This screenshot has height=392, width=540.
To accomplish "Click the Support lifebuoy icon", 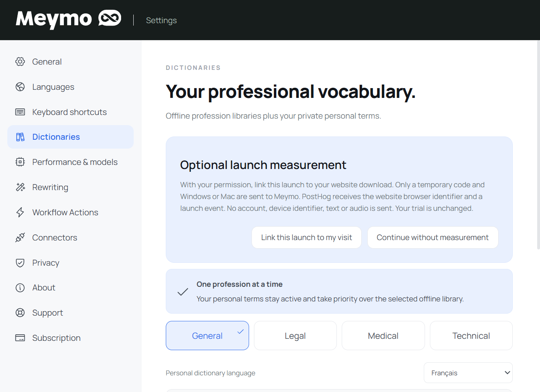I will pyautogui.click(x=20, y=313).
